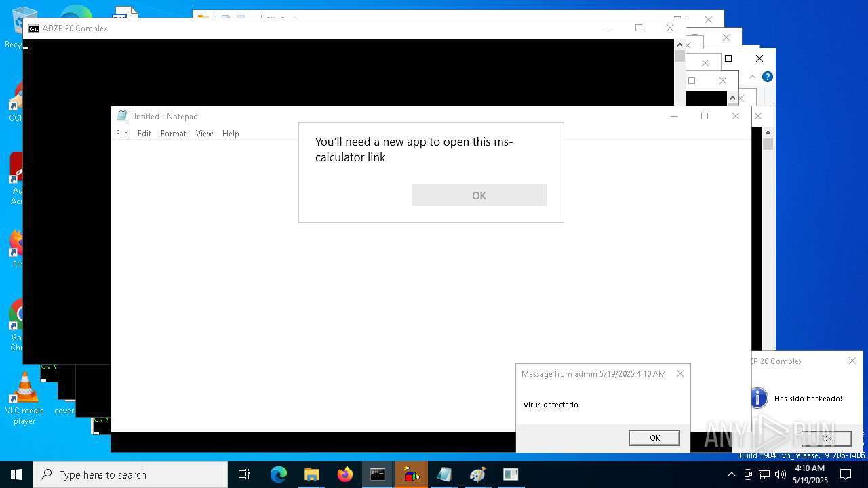This screenshot has width=868, height=488.
Task: Click OK in the ms-calculator link dialog
Action: pos(479,195)
